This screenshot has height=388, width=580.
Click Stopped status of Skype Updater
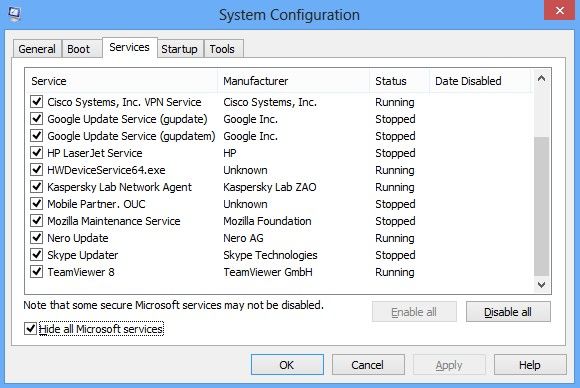(x=395, y=255)
